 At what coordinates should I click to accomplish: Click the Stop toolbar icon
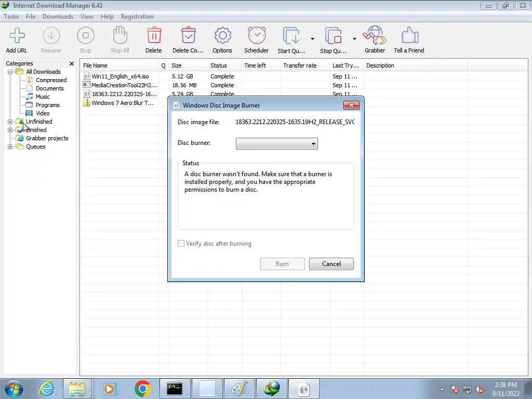86,36
